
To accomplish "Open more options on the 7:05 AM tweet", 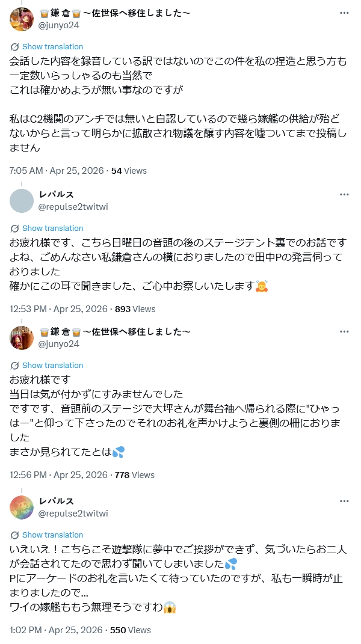I will (x=344, y=13).
